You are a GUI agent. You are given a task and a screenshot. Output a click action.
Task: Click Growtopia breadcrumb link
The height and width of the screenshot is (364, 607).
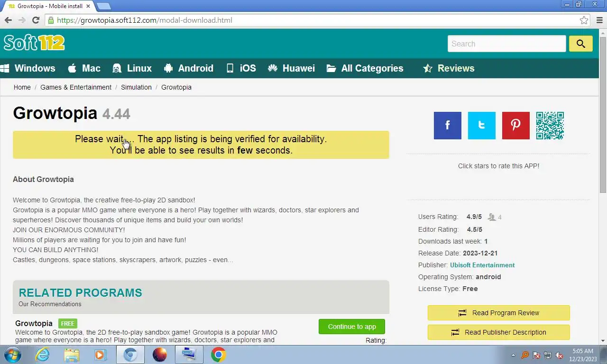(176, 87)
